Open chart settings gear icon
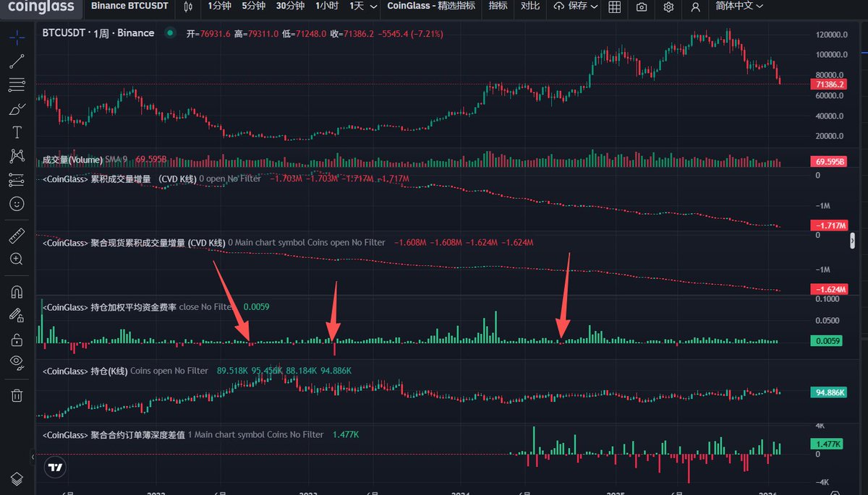The height and width of the screenshot is (495, 868). tap(668, 7)
